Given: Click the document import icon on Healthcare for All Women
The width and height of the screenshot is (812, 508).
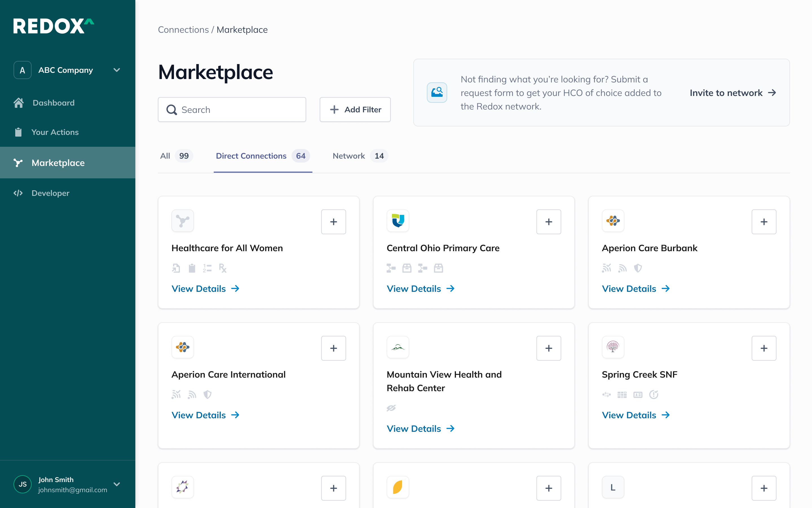Looking at the screenshot, I should [176, 268].
